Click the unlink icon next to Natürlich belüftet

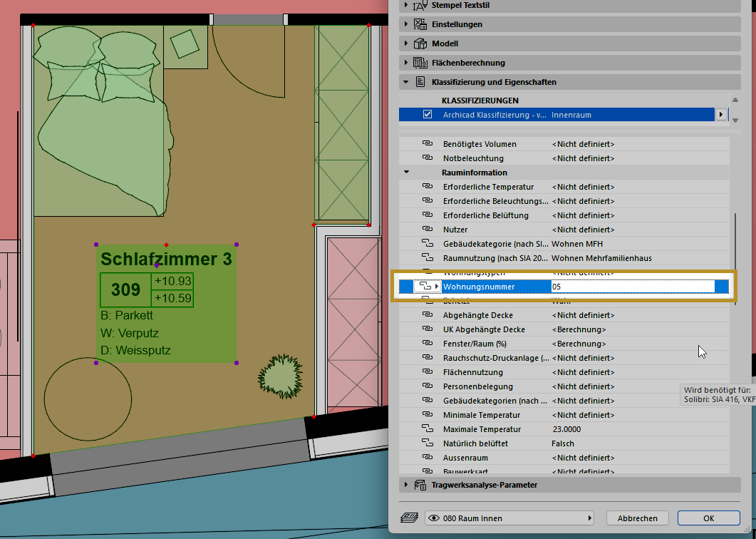[x=428, y=443]
